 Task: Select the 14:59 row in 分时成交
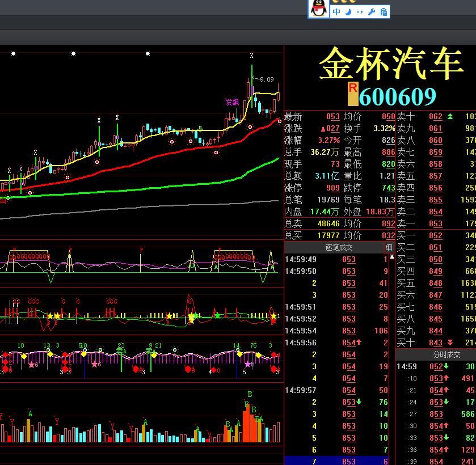[436, 366]
